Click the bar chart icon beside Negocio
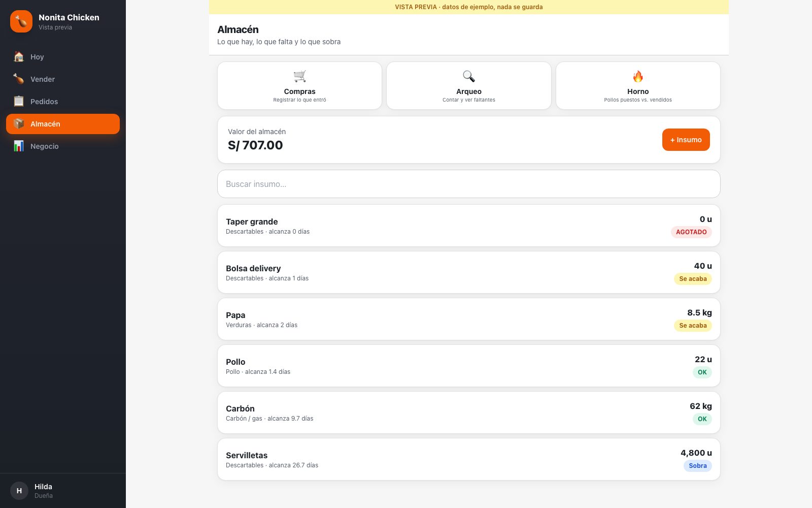 coord(19,146)
